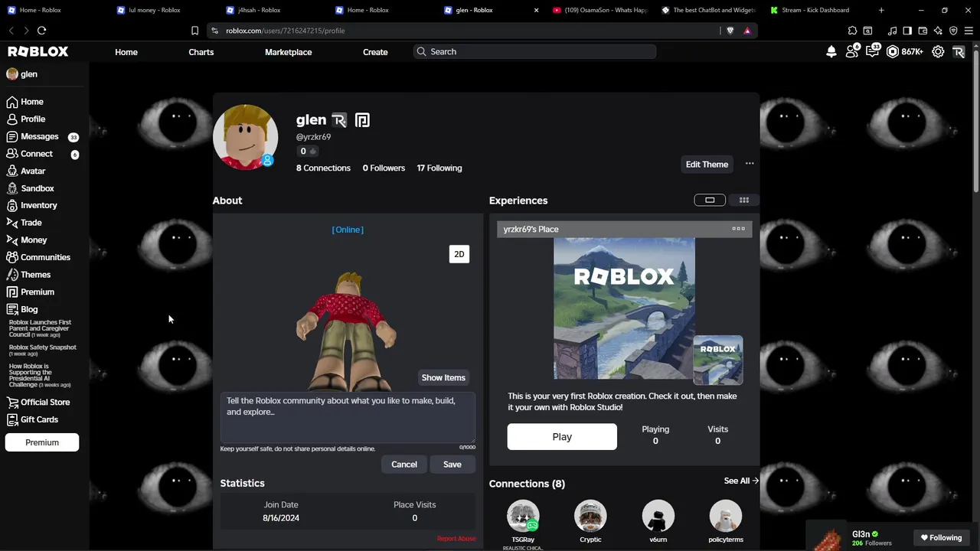Open the Brave wallet icon
Screen dimensions: 980x551
(x=923, y=31)
